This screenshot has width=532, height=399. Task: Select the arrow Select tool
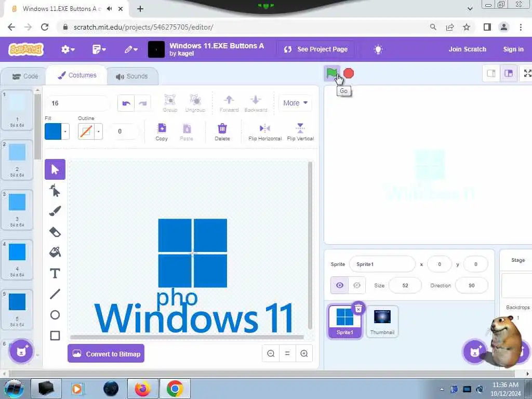(x=55, y=169)
